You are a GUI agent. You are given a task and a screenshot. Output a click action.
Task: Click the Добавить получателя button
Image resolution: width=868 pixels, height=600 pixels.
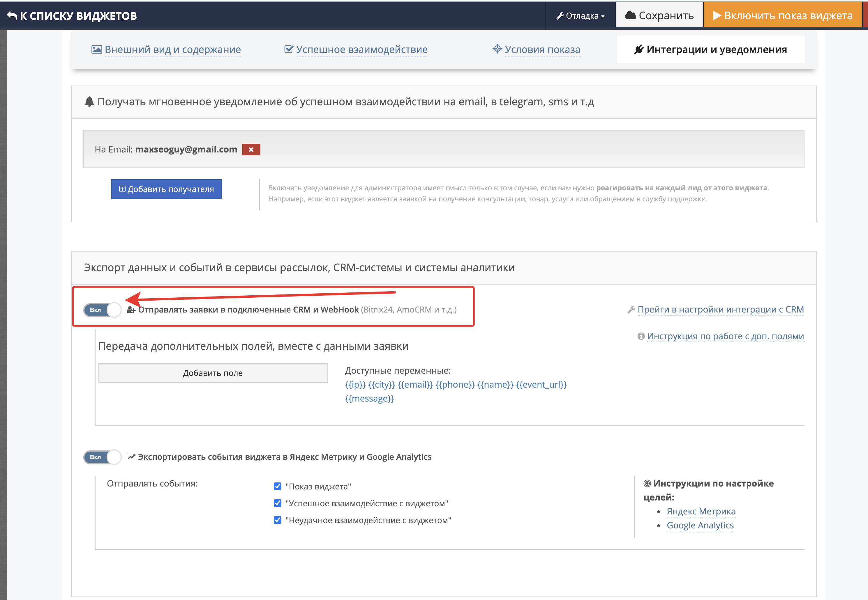(x=167, y=189)
